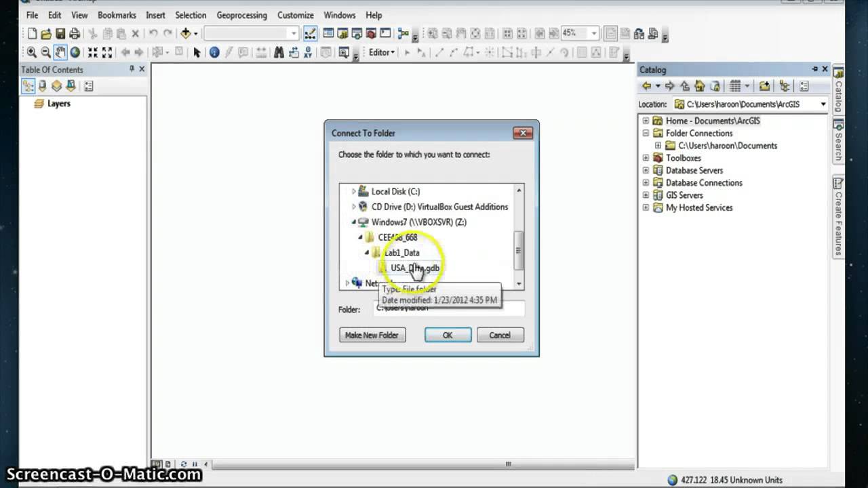The image size is (868, 488).
Task: Click the Add Data yellow plus icon
Action: tap(185, 33)
